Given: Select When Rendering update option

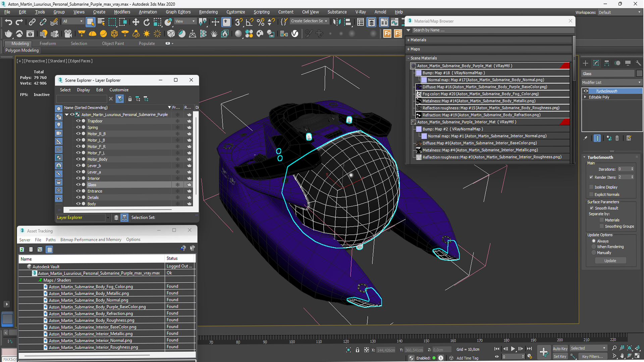Looking at the screenshot, I should (x=594, y=247).
